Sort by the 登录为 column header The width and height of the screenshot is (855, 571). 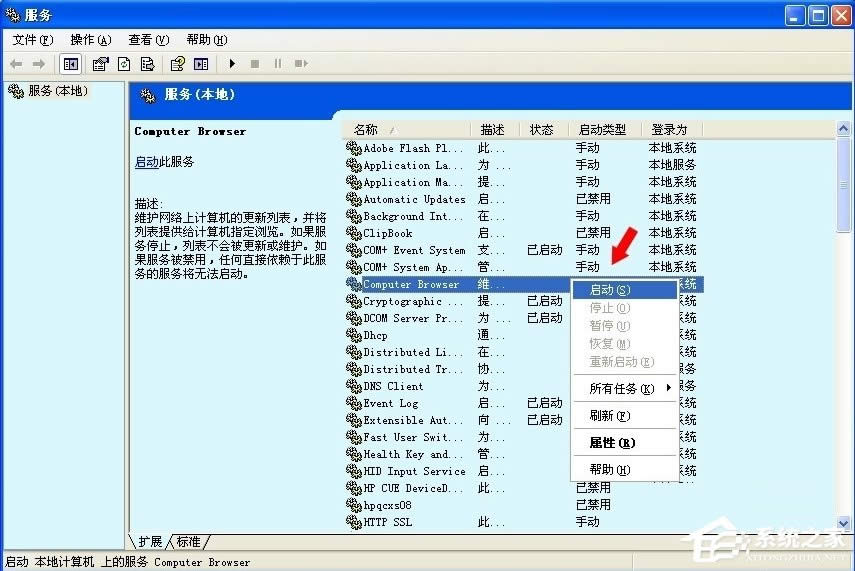point(672,130)
